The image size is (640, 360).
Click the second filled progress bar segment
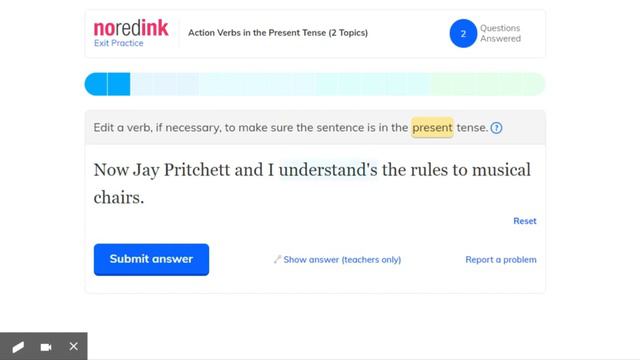[x=119, y=84]
